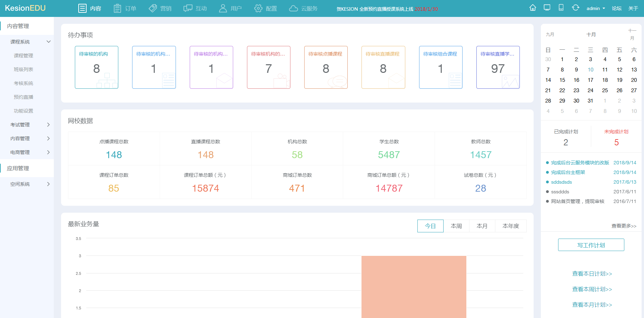Click the refresh cache icon
644x318 pixels.
tap(575, 8)
